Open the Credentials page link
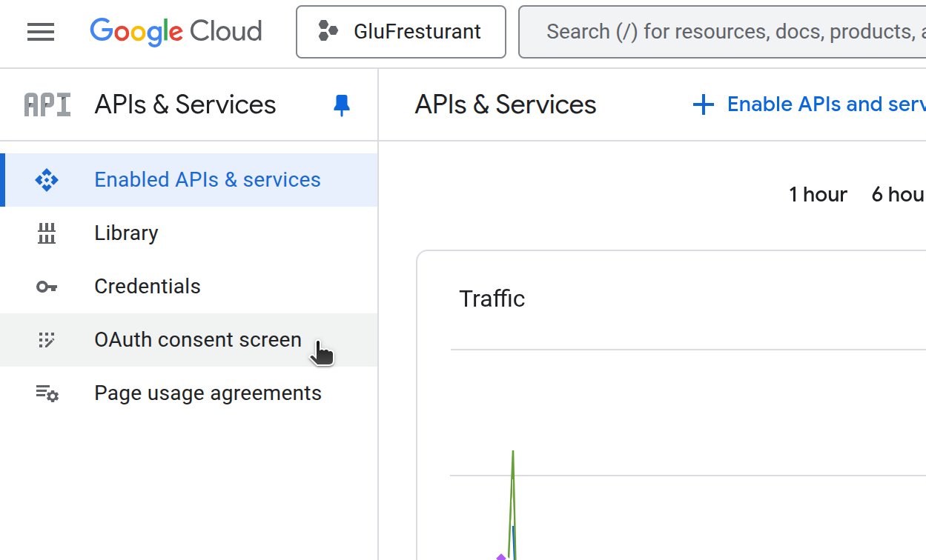The height and width of the screenshot is (560, 926). [x=148, y=287]
